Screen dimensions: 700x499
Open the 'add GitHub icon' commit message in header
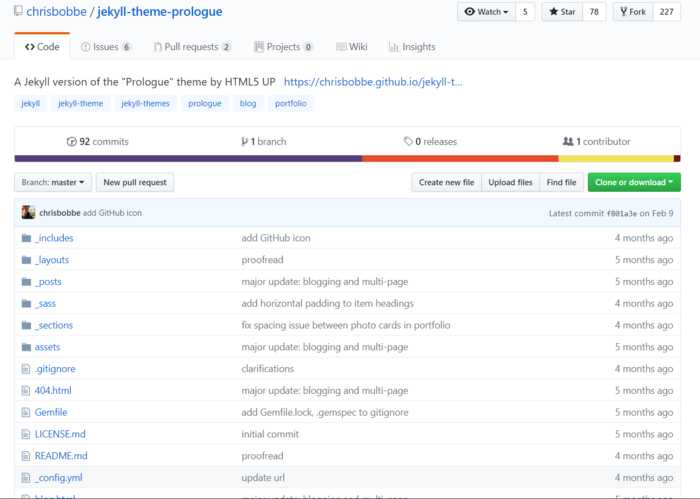[112, 213]
